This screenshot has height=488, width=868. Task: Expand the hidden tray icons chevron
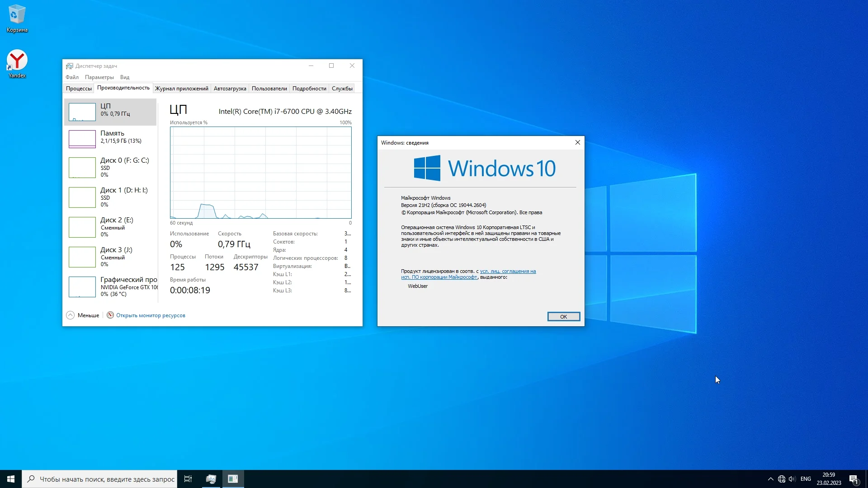tap(771, 479)
